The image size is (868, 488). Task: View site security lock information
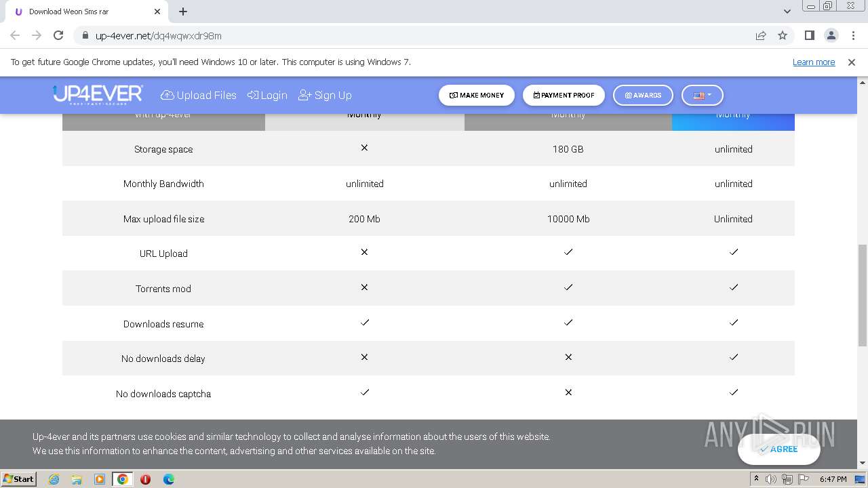(85, 36)
